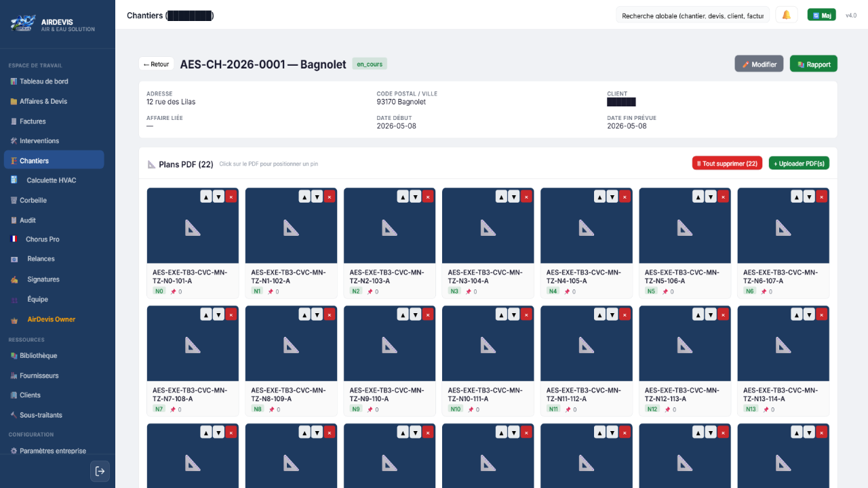Move plan N4-105-A up
The image size is (868, 488).
point(599,197)
